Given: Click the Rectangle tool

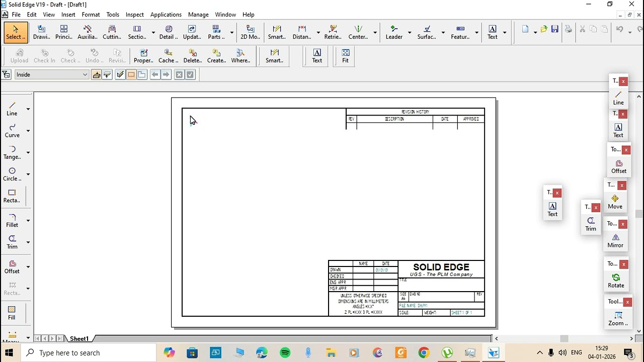Looking at the screenshot, I should coord(12,196).
